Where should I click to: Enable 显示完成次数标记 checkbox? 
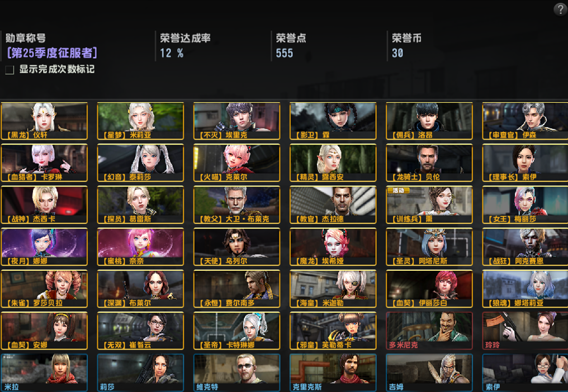[x=10, y=70]
